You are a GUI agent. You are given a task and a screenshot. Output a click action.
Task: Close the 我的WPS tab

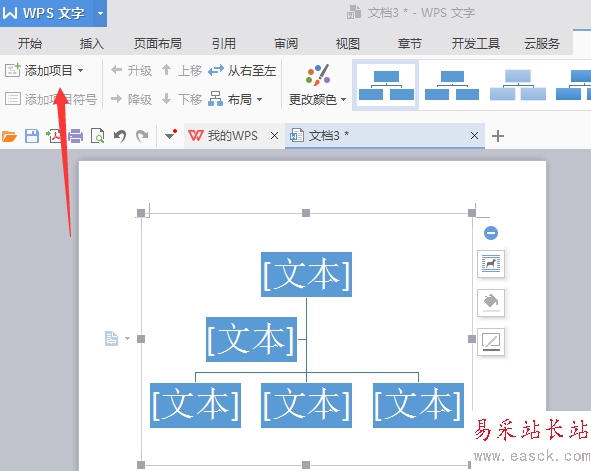(274, 136)
